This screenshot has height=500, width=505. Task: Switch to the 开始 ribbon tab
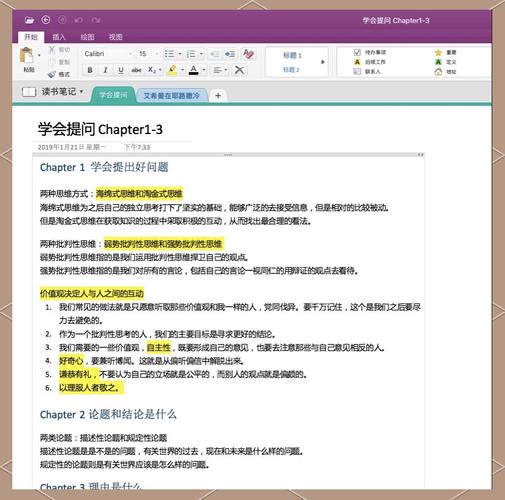click(x=31, y=37)
